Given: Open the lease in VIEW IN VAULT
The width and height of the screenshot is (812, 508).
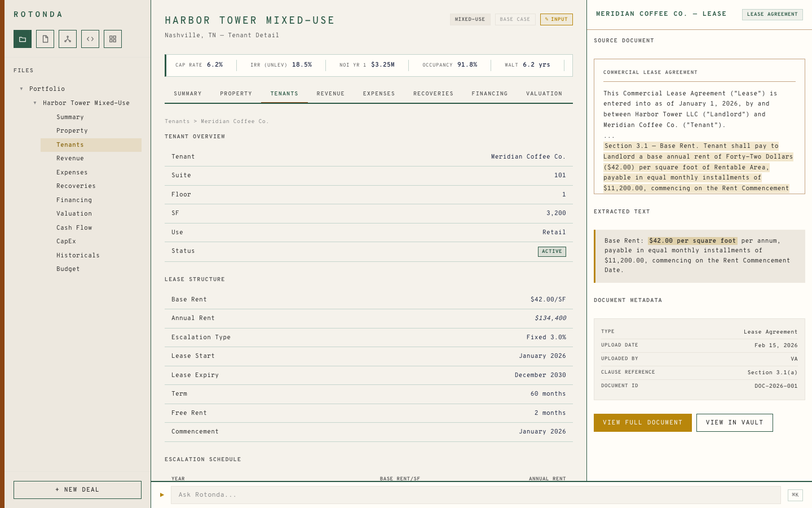Looking at the screenshot, I should click(x=734, y=422).
